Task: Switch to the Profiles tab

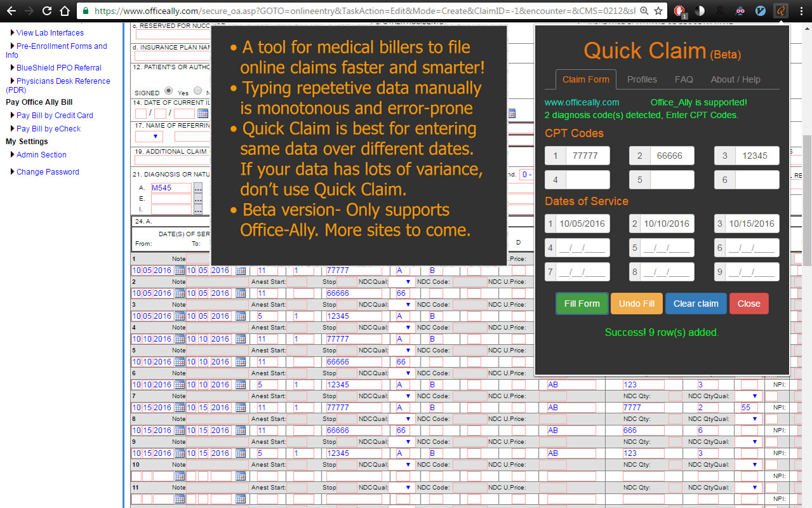Action: 642,79
